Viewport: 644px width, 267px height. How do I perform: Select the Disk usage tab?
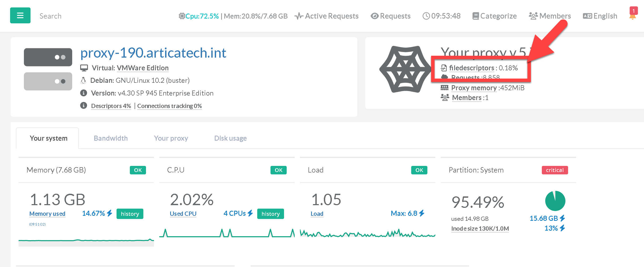(230, 138)
